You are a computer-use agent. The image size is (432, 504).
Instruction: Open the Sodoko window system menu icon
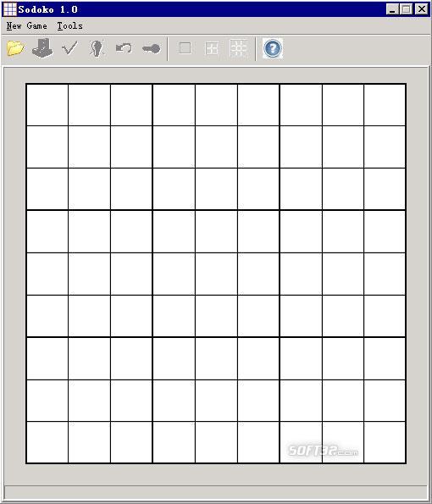9,9
